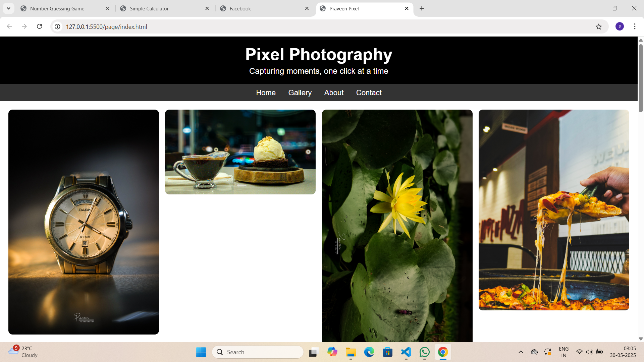
Task: Open the Gallery navigation link
Action: 300,93
